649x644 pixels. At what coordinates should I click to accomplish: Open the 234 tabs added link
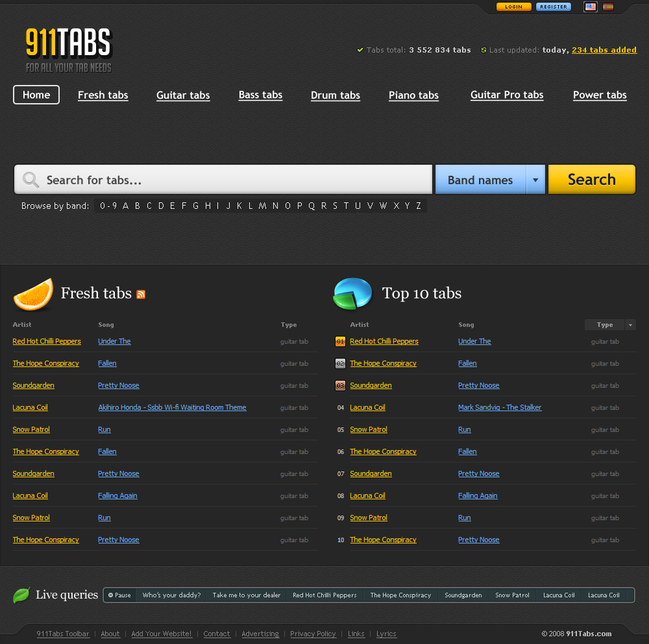click(x=604, y=50)
